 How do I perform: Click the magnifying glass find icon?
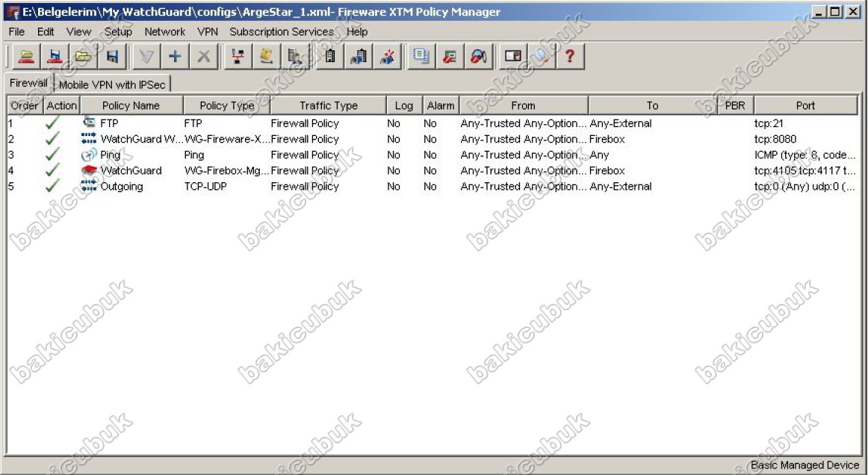pyautogui.click(x=542, y=56)
